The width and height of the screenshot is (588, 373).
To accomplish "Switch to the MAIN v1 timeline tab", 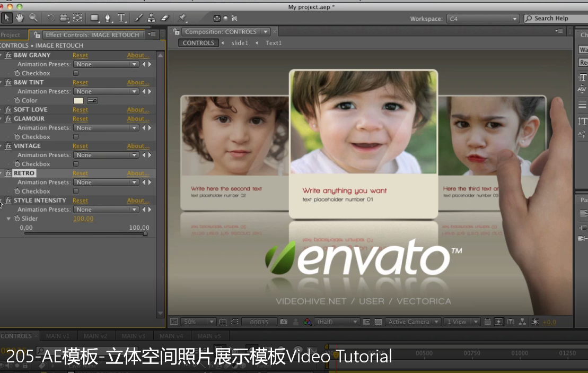I will point(57,336).
